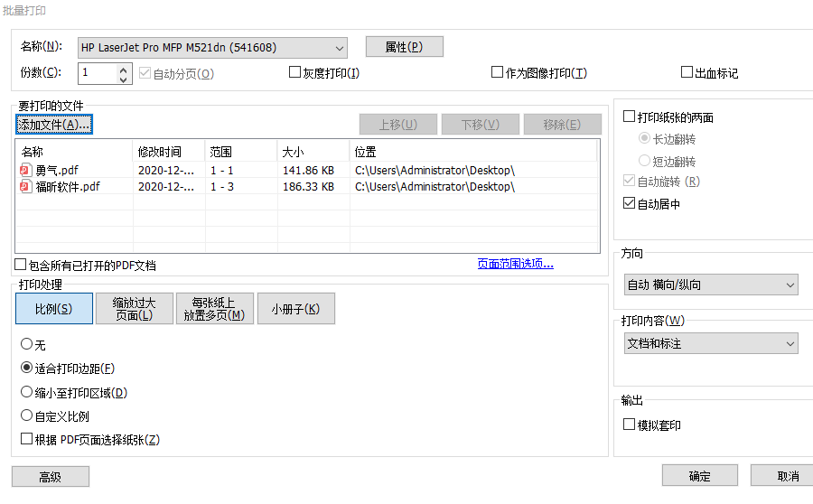
Task: Select the 比例(S) print handling tab
Action: tap(54, 309)
